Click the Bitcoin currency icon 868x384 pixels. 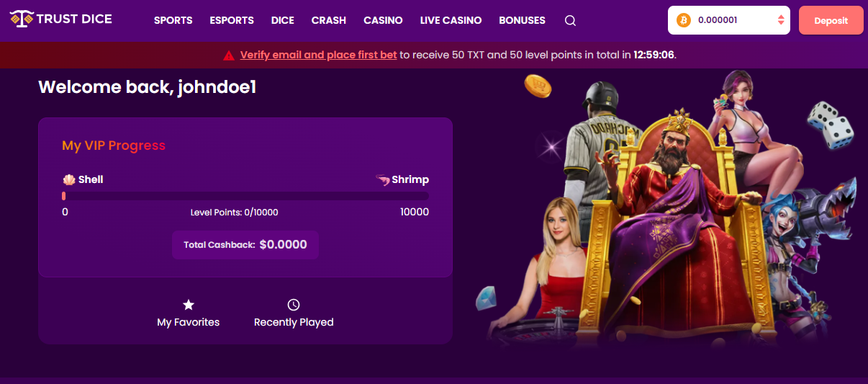click(684, 20)
